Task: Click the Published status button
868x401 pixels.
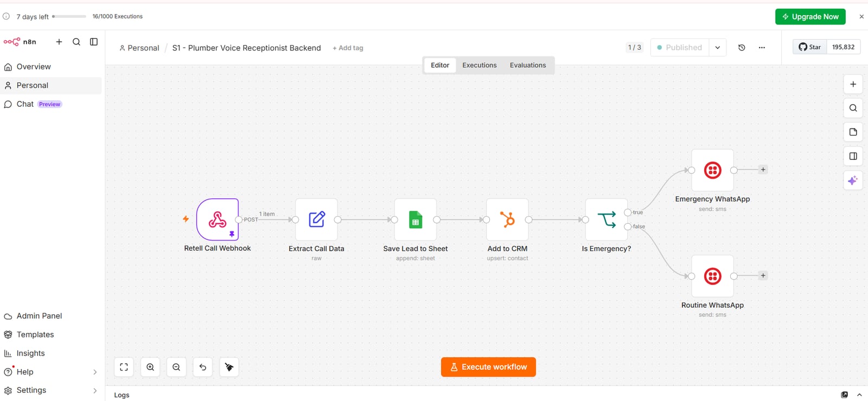Action: (x=680, y=48)
